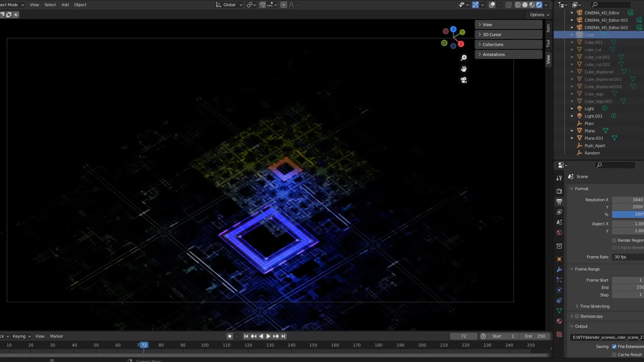Toggle camera view gizmo icon
Screen dimensions: 644x362
click(464, 80)
